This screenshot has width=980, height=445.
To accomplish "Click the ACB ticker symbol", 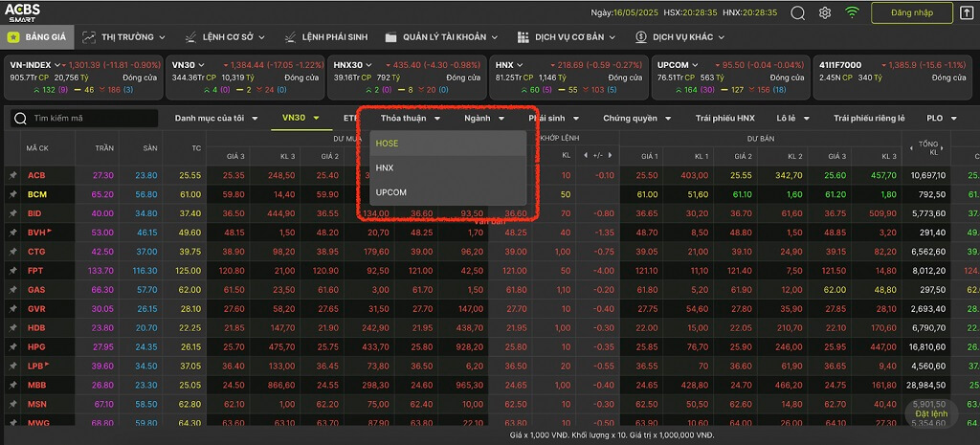I will pyautogui.click(x=36, y=176).
